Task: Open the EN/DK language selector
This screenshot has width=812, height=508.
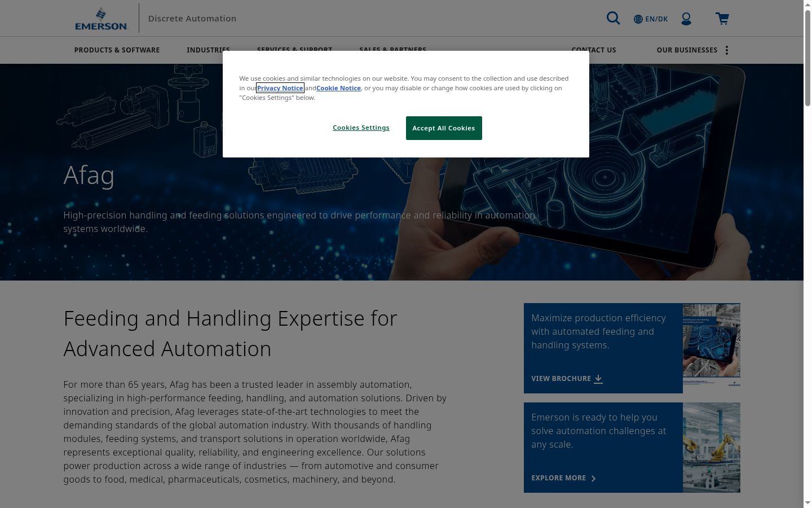Action: [651, 19]
